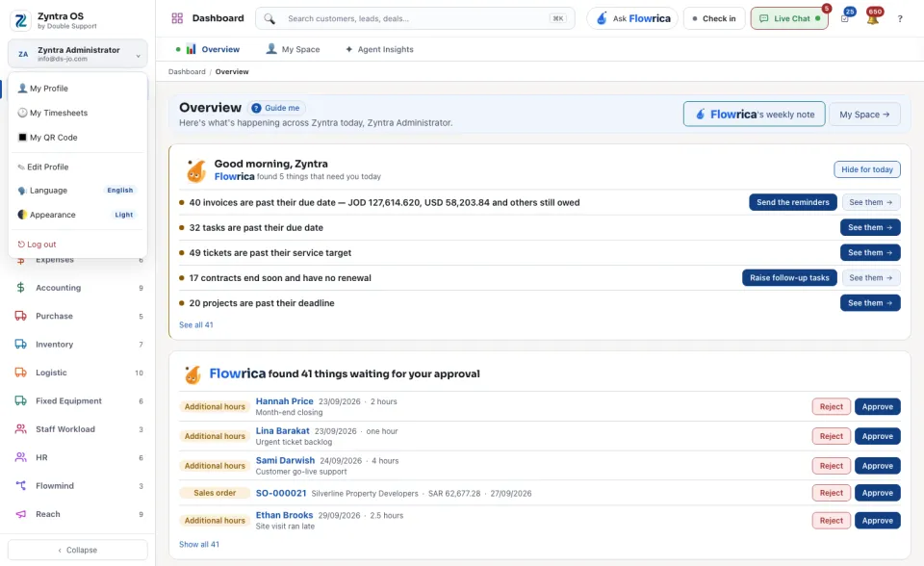Open the HR module icon
Viewport: 924px width, 566px height.
pyautogui.click(x=20, y=457)
